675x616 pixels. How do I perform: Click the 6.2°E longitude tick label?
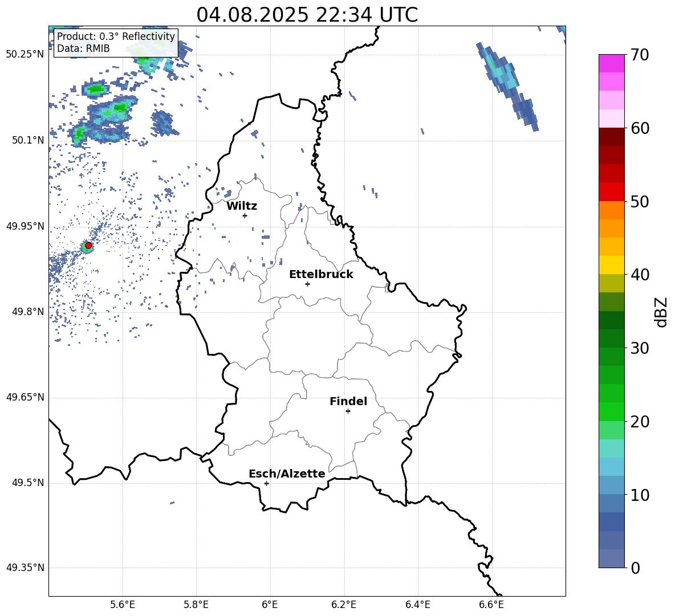[344, 605]
